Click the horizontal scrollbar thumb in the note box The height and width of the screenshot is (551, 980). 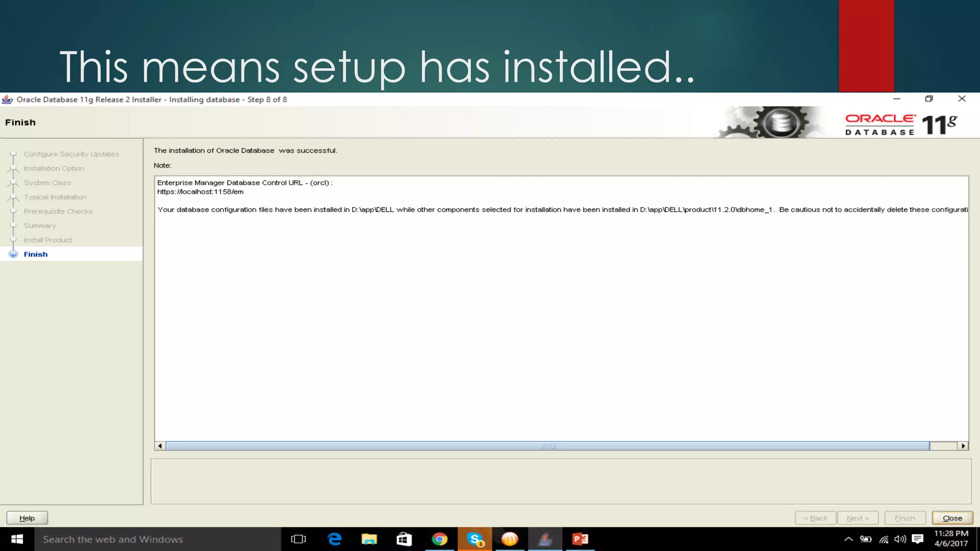pos(547,446)
